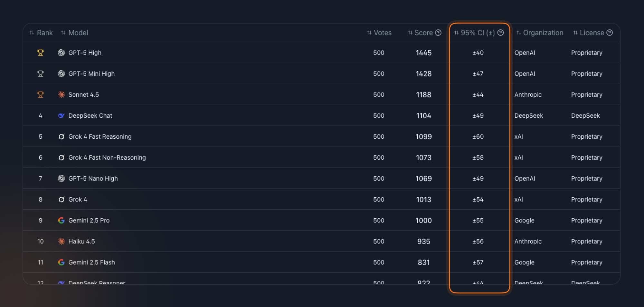Open the GPT-5 Mini High model entry
Viewport: 644px width, 307px height.
click(91, 74)
